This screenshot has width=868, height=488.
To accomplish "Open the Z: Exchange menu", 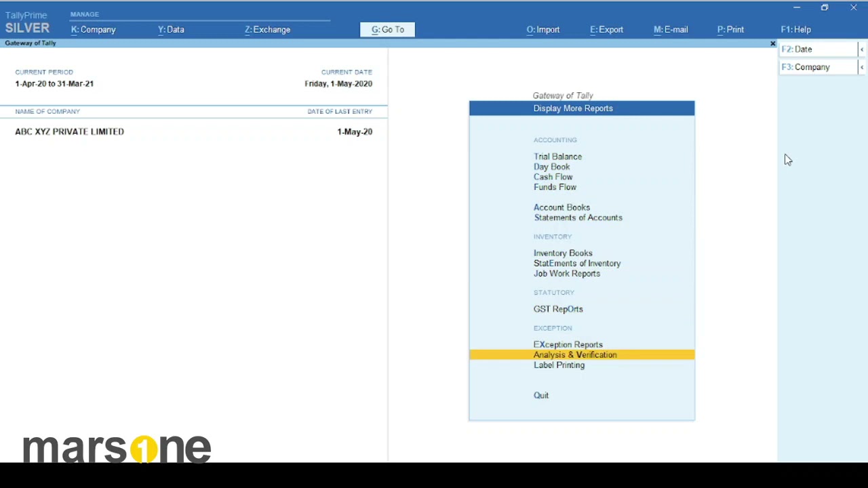I will [x=267, y=30].
